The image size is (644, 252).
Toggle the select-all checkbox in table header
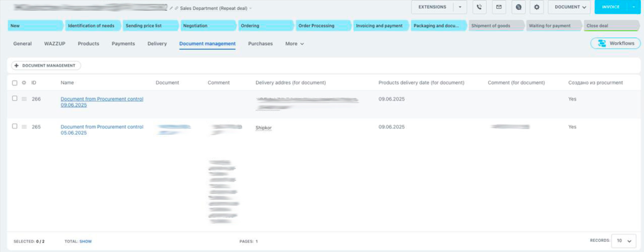click(15, 83)
